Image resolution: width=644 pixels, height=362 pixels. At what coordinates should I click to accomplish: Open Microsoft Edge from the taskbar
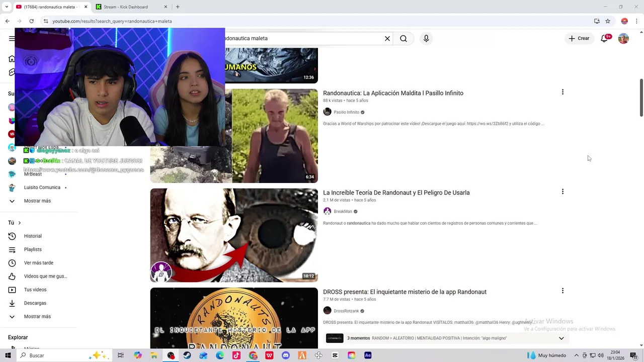coord(220,355)
